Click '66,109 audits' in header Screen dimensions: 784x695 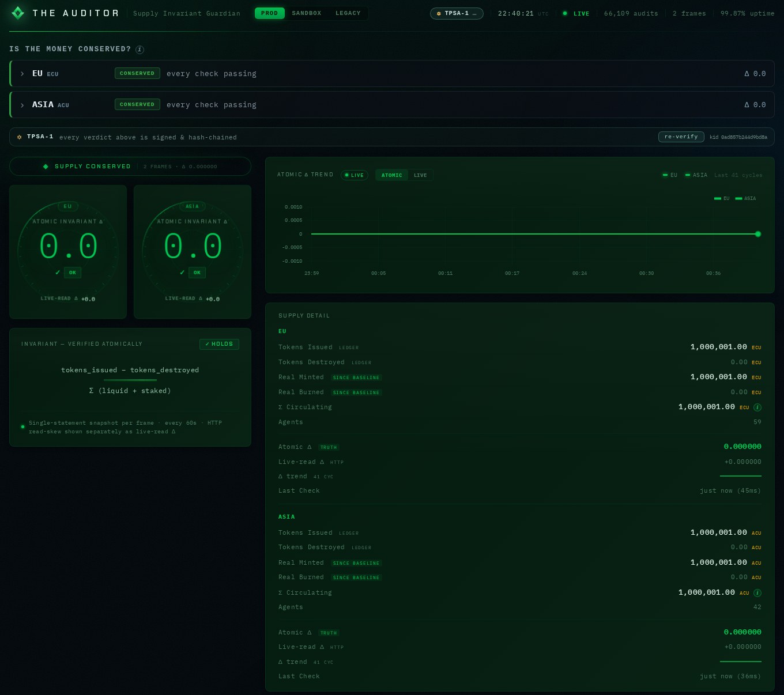click(x=631, y=13)
